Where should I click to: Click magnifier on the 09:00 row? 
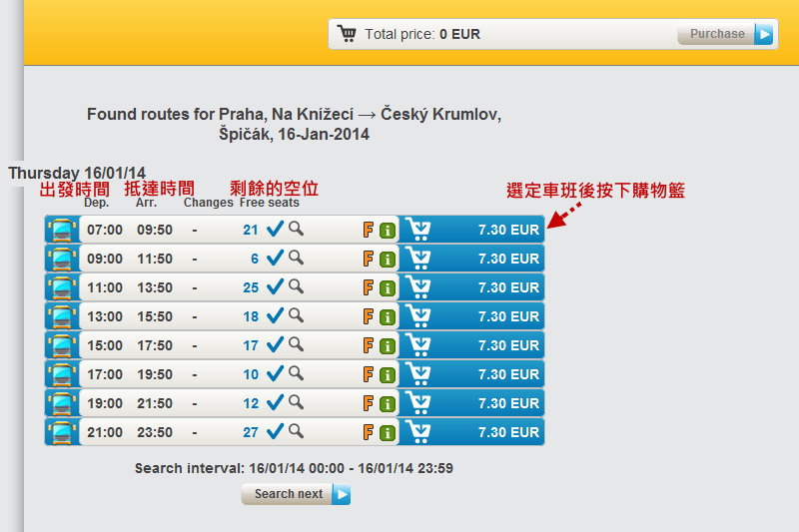pos(296,258)
